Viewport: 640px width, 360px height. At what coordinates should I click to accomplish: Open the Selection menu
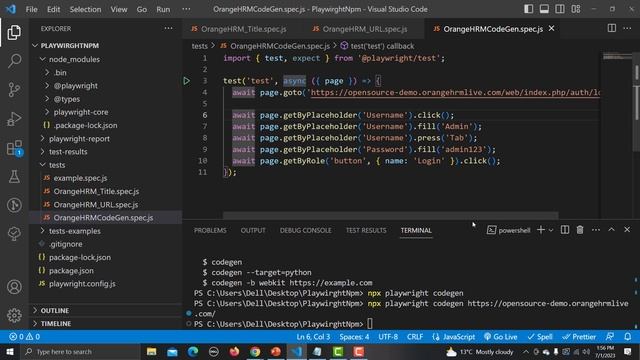tap(85, 9)
